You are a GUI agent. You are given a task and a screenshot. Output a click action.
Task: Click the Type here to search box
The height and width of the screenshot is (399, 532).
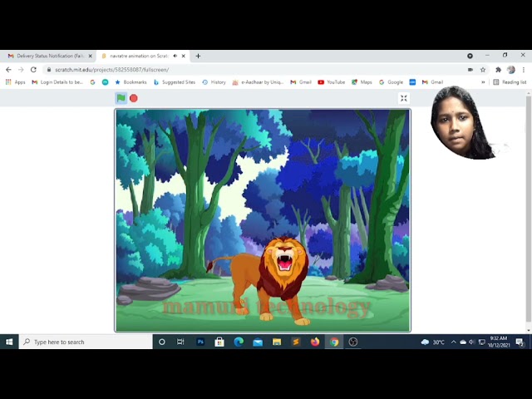click(86, 342)
